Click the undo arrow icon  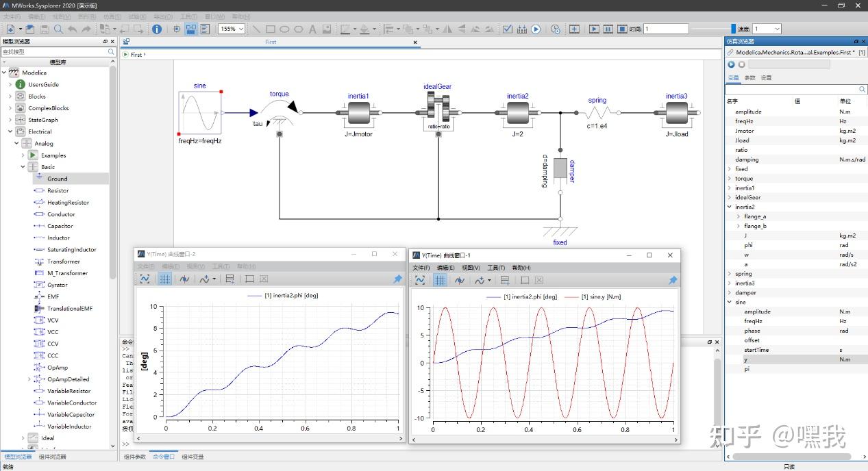[x=72, y=29]
